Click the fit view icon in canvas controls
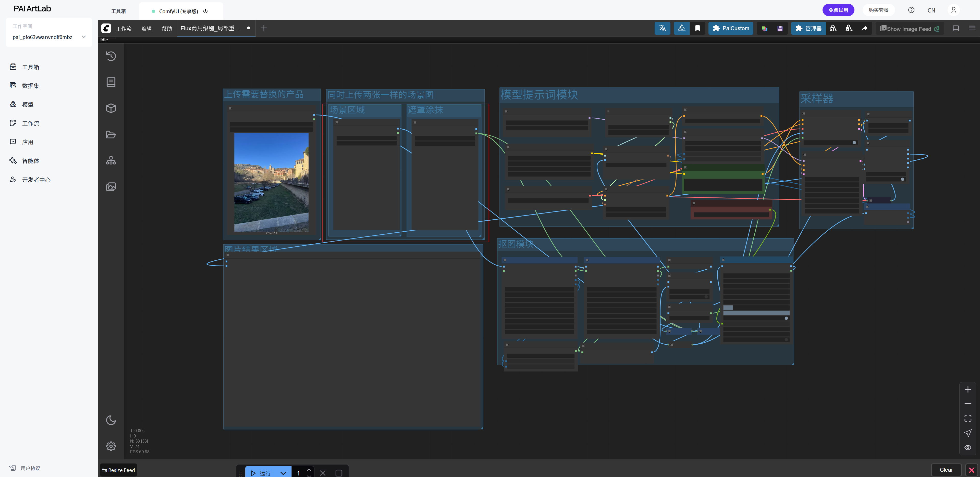This screenshot has width=980, height=477. 968,418
